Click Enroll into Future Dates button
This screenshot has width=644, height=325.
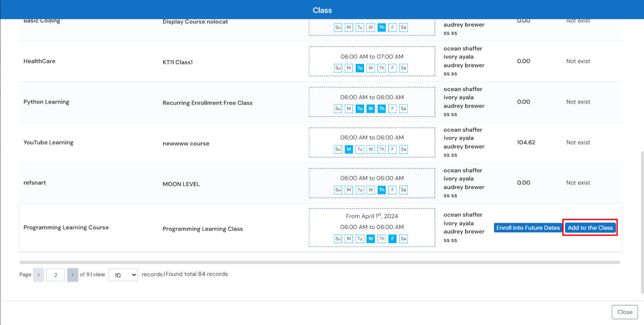pos(528,228)
